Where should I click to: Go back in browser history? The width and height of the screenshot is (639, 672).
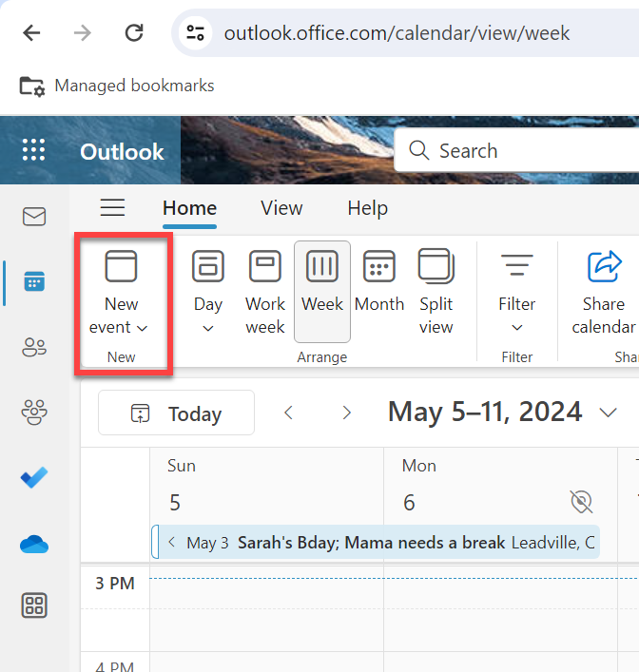(31, 33)
